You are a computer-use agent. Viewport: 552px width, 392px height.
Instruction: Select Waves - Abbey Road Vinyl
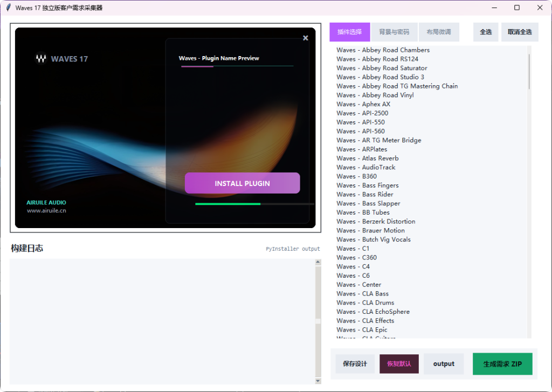click(x=375, y=95)
